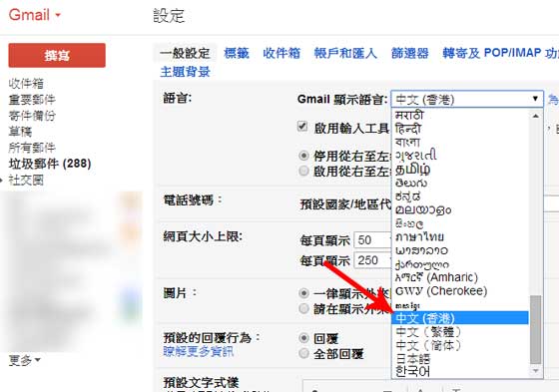
Task: Open the page size dropdown showing 50
Action: pos(373,240)
